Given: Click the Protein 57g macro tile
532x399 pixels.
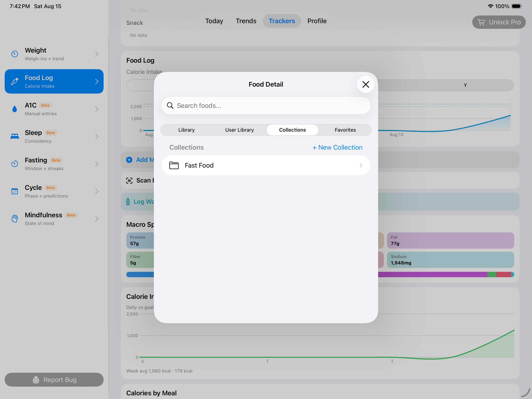Looking at the screenshot, I should tap(140, 240).
